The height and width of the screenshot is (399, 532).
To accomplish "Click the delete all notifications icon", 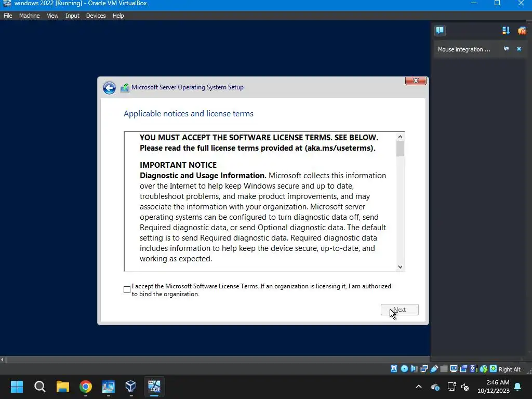I will tap(522, 31).
